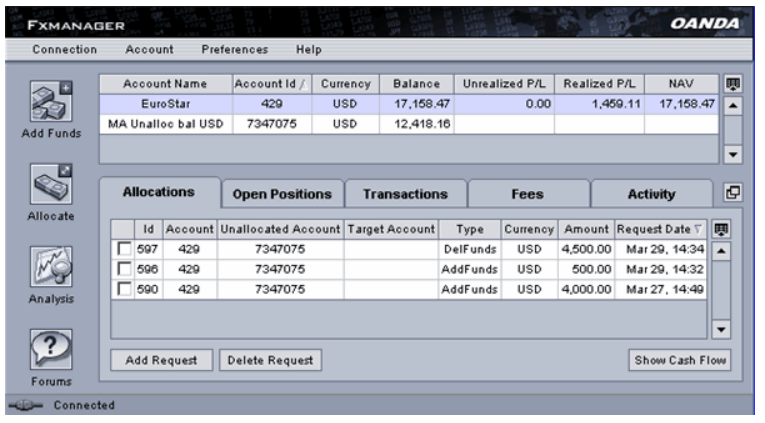Sort accounts by Account Id column
The height and width of the screenshot is (423, 765).
pos(272,84)
